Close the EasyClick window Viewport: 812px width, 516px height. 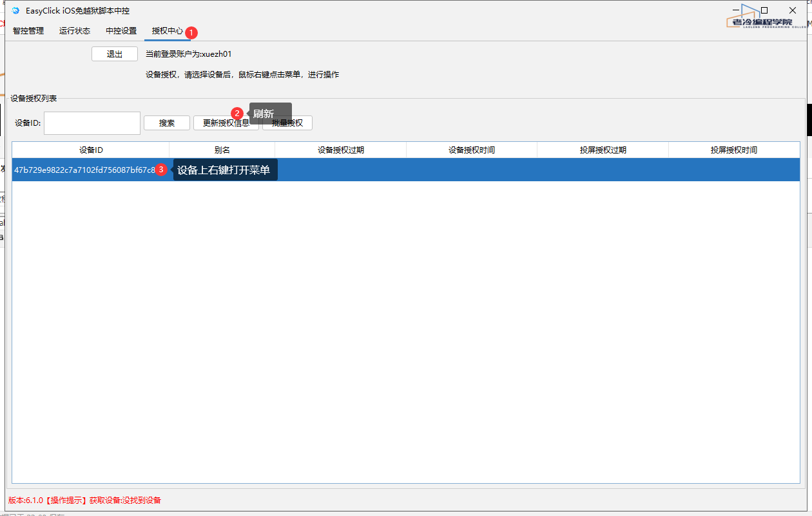pos(793,10)
